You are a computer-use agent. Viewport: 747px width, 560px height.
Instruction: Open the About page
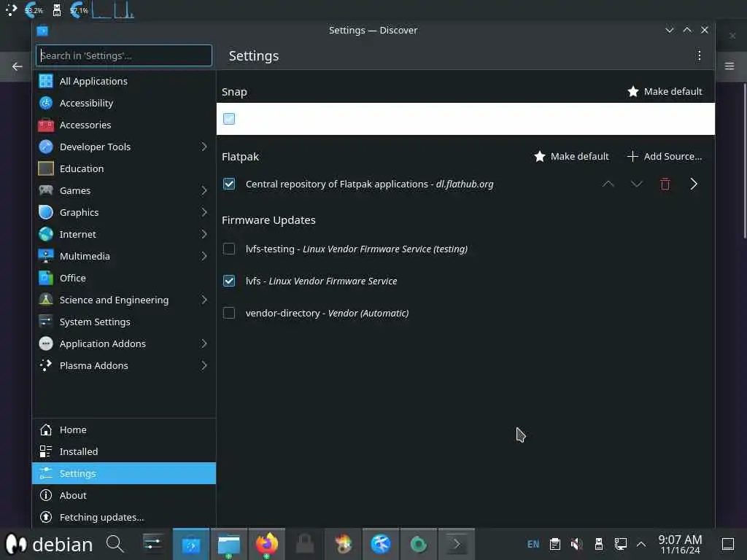tap(124, 495)
